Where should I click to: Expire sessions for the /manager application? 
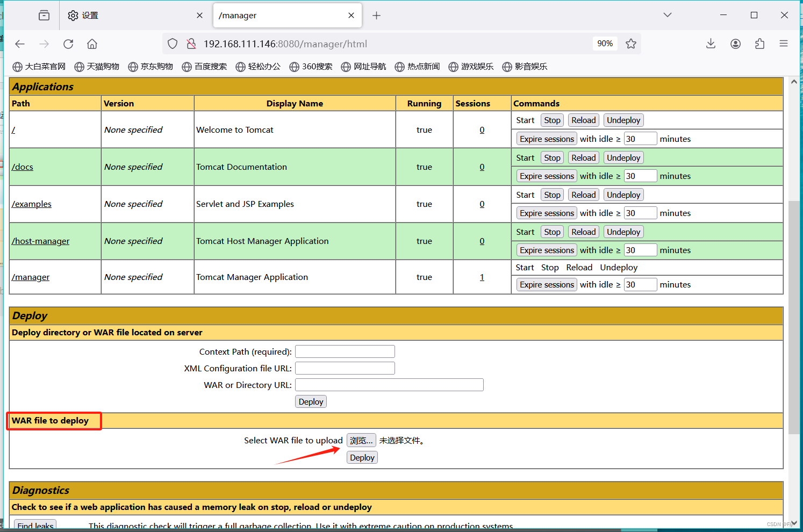click(x=547, y=285)
